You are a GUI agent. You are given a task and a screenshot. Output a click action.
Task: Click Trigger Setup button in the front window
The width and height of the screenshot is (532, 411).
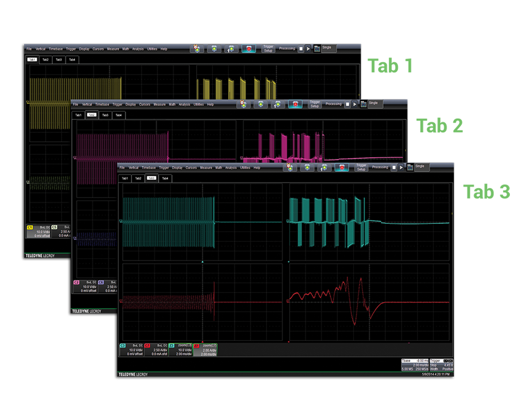tap(361, 168)
